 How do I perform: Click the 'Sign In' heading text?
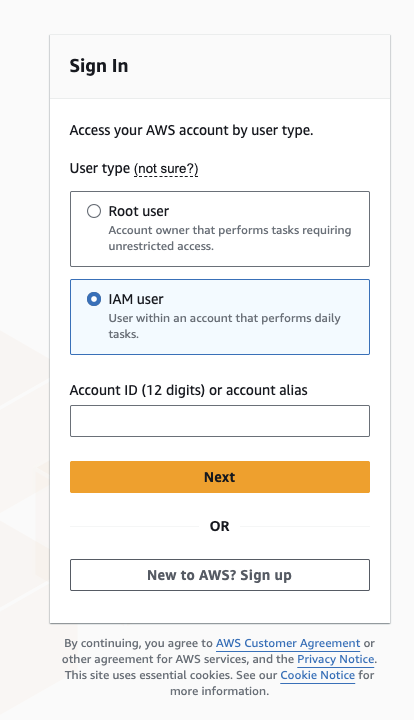pos(99,66)
